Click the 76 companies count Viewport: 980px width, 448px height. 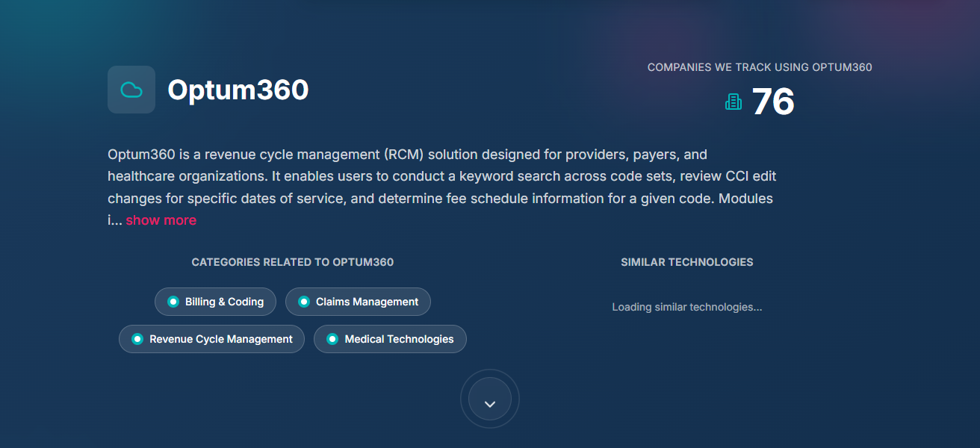773,102
